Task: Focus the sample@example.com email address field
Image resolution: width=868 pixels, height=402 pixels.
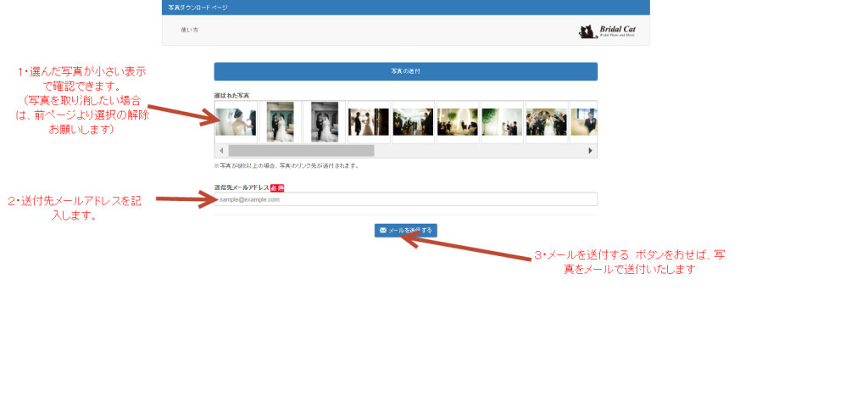Action: (x=406, y=199)
